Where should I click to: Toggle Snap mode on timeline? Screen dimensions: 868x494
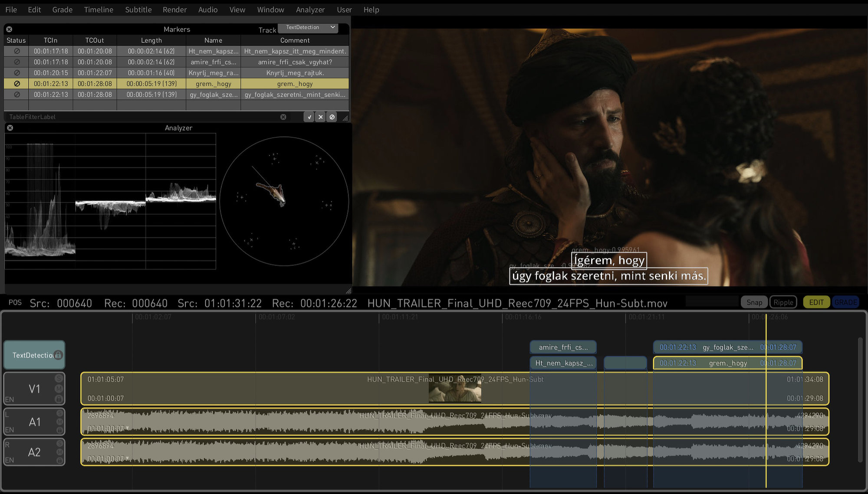pyautogui.click(x=754, y=302)
